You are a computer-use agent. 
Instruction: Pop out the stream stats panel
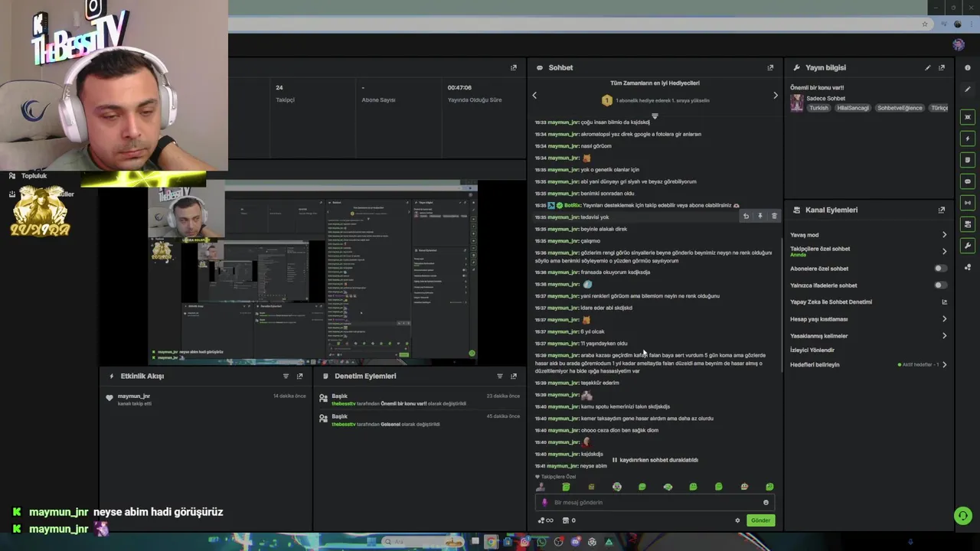(514, 67)
